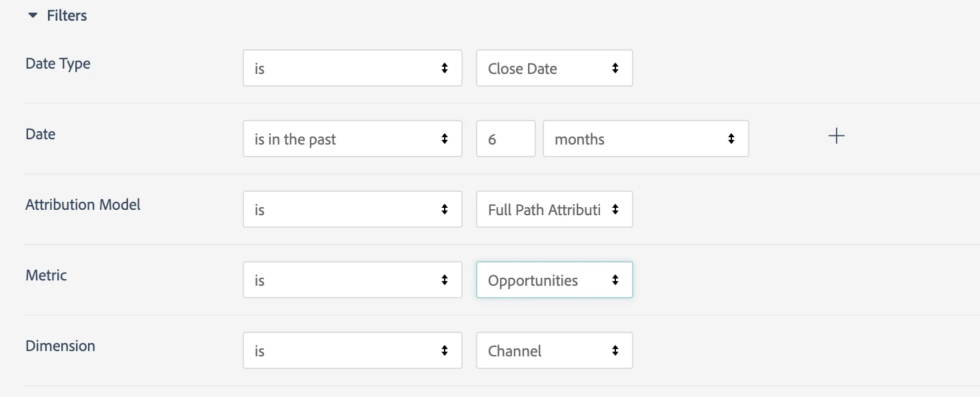The width and height of the screenshot is (980, 397).
Task: Open the Opportunities metric dropdown
Action: pos(554,280)
